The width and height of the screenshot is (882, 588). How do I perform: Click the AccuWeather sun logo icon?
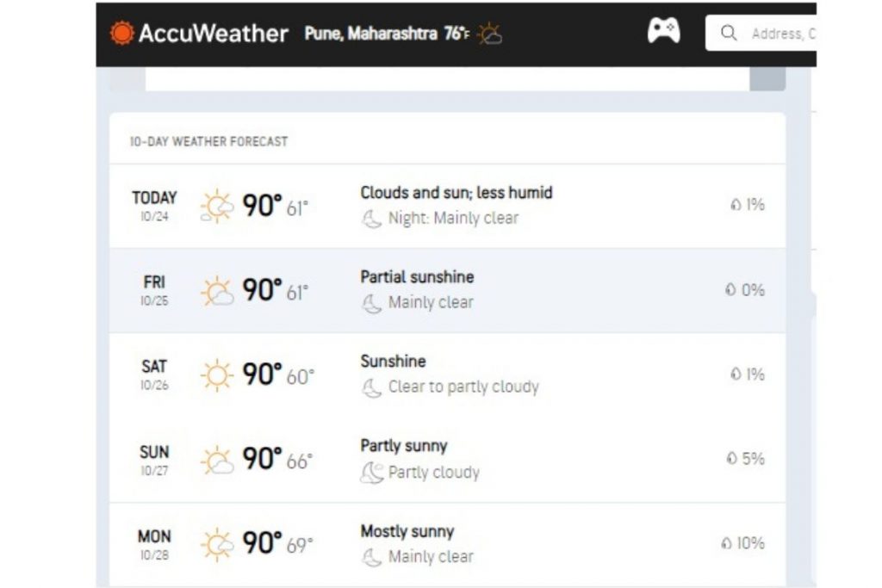(122, 34)
